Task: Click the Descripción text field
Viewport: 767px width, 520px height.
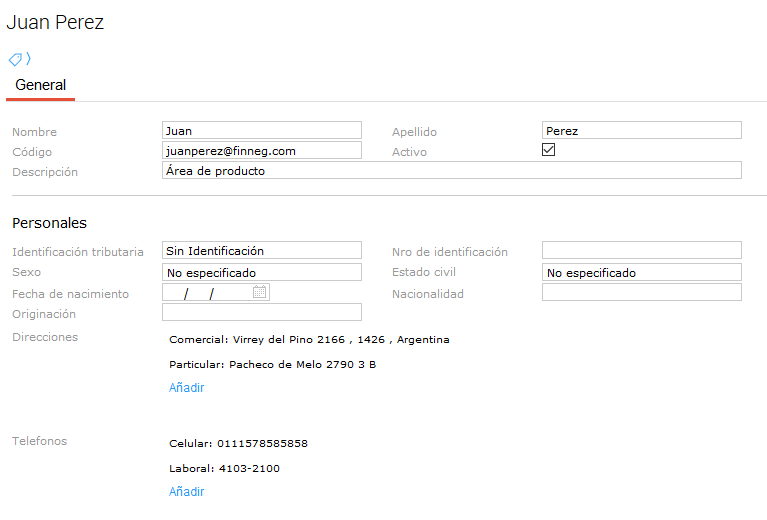Action: pos(451,170)
